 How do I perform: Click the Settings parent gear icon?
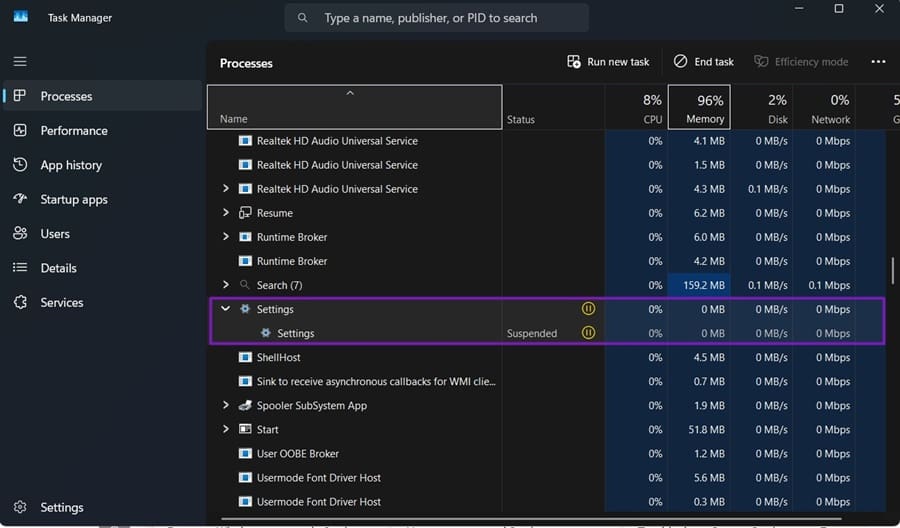click(x=245, y=309)
